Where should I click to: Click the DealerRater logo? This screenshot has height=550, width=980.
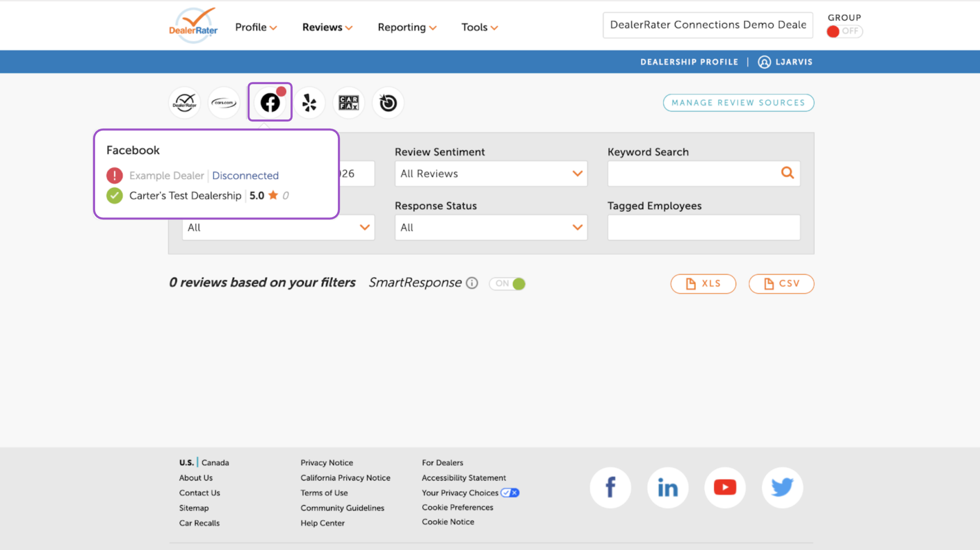tap(193, 25)
